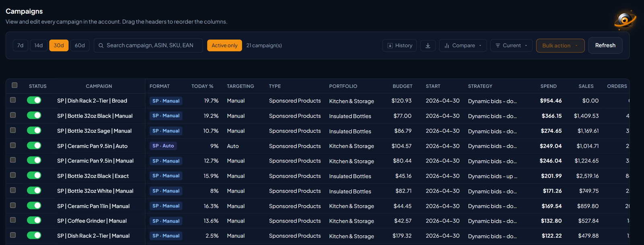Click budget value $179.32
The width and height of the screenshot is (644, 245).
[402, 236]
